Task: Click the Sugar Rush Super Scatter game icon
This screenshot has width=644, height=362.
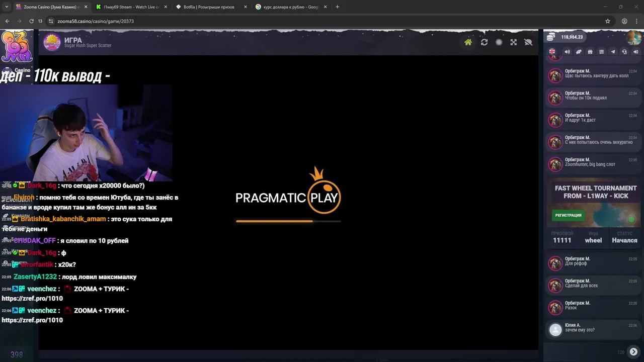Action: point(52,42)
